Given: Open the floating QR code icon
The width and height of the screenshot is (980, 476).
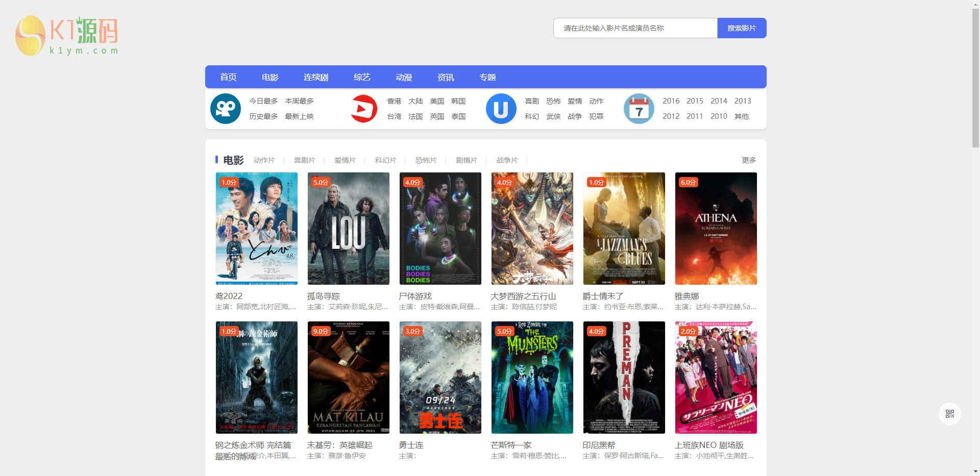Looking at the screenshot, I should [x=949, y=414].
